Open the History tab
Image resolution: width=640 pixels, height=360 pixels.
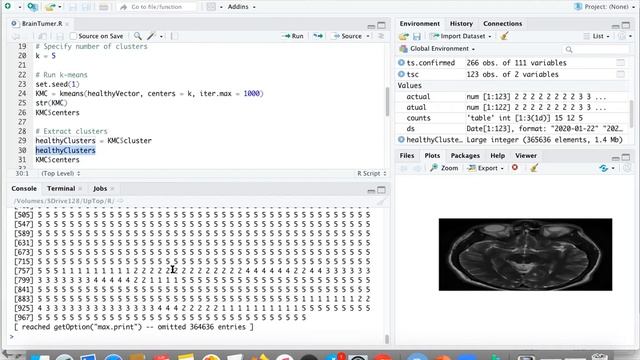coord(461,24)
